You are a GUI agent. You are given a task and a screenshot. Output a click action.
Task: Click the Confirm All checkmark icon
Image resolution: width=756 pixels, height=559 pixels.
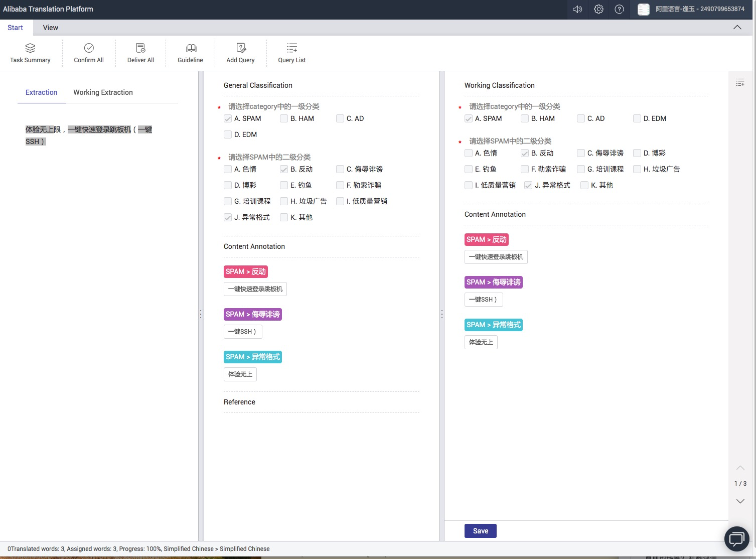point(89,48)
